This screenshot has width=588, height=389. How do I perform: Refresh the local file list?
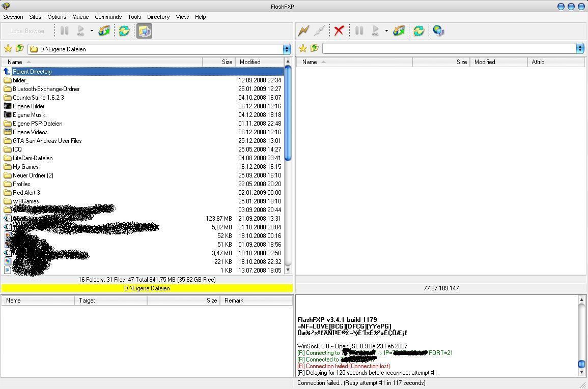124,31
